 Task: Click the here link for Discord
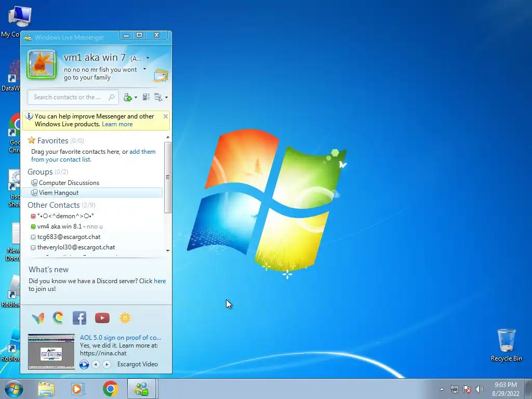click(x=160, y=281)
